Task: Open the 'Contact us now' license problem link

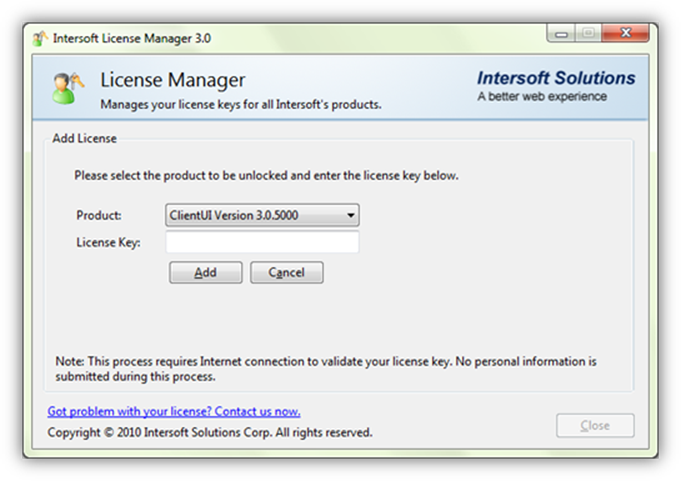Action: [x=174, y=411]
